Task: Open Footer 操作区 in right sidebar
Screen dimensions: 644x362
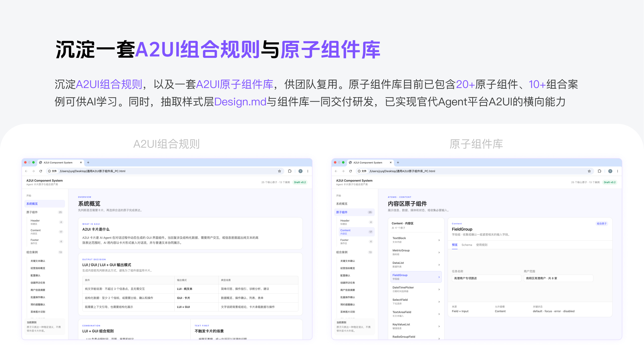Action: click(356, 242)
